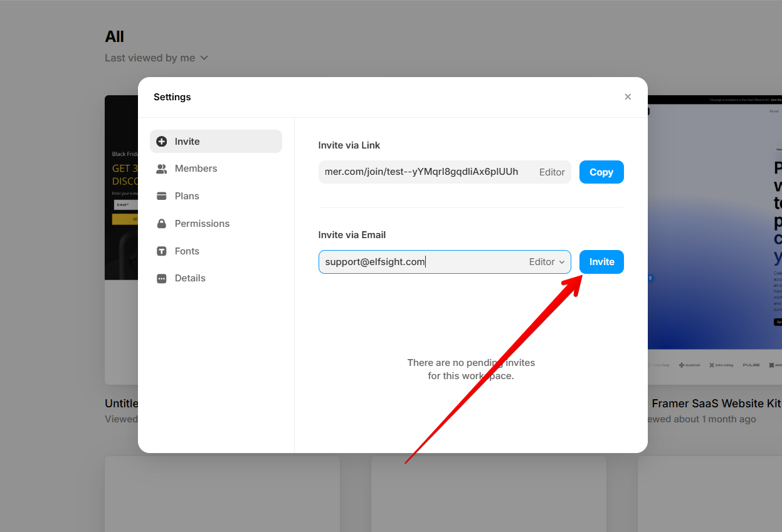Open the Permissions settings tab

216,224
